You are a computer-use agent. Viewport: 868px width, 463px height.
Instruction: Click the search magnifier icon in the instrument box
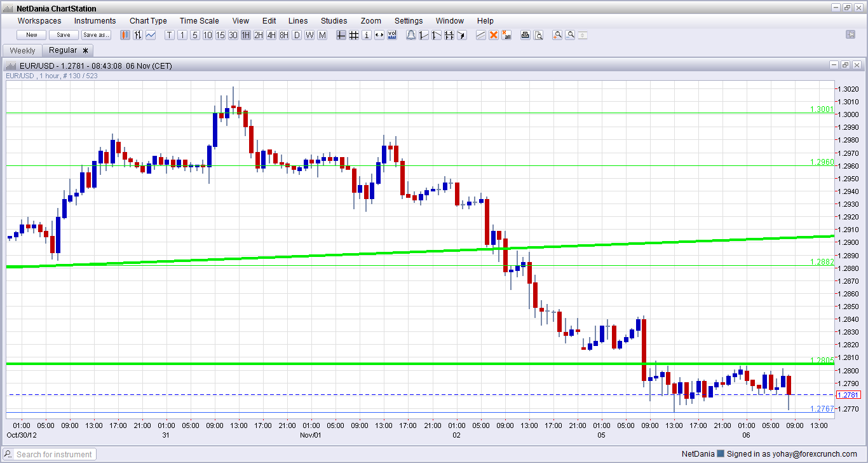pyautogui.click(x=8, y=454)
